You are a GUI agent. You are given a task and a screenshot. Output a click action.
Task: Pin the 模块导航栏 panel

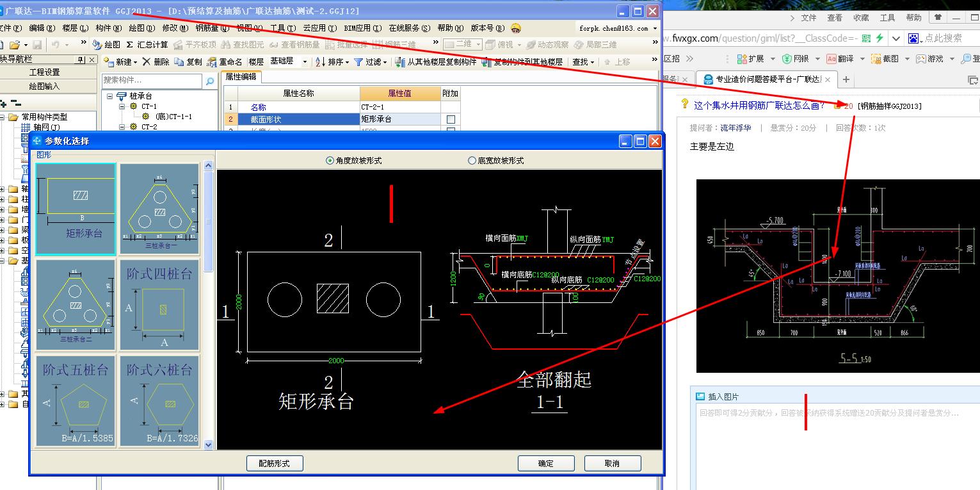click(80, 59)
